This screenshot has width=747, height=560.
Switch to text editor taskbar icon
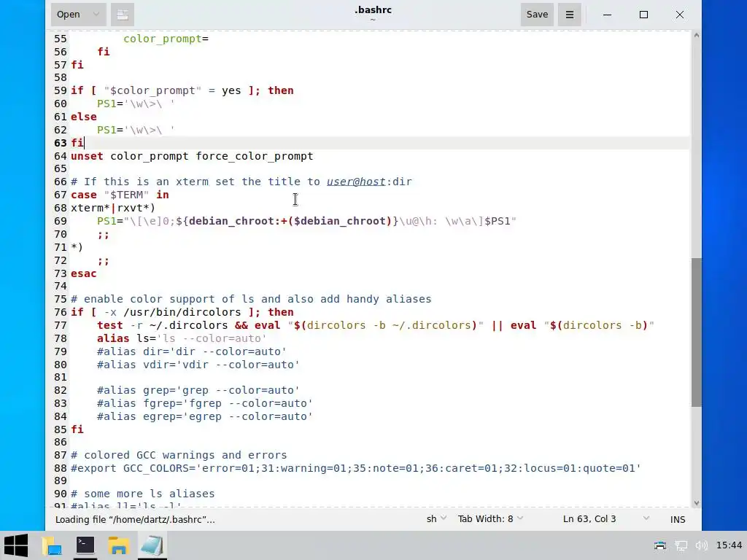click(x=152, y=545)
